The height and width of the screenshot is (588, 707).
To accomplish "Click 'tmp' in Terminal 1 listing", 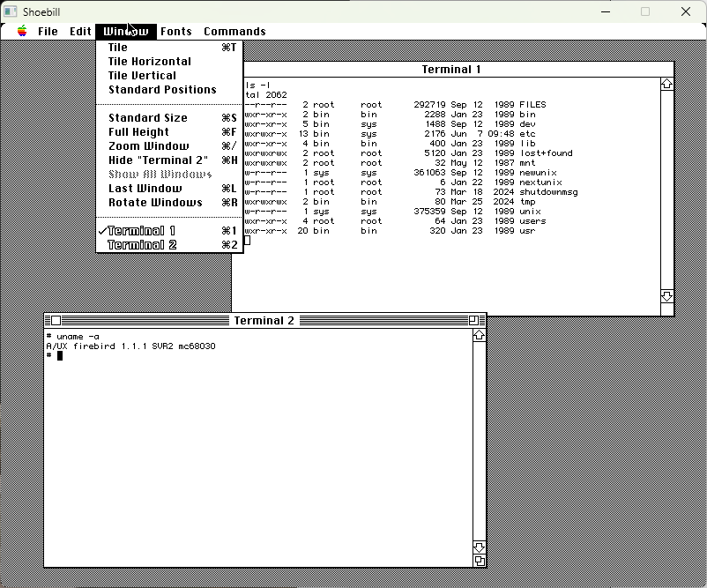I will (527, 202).
